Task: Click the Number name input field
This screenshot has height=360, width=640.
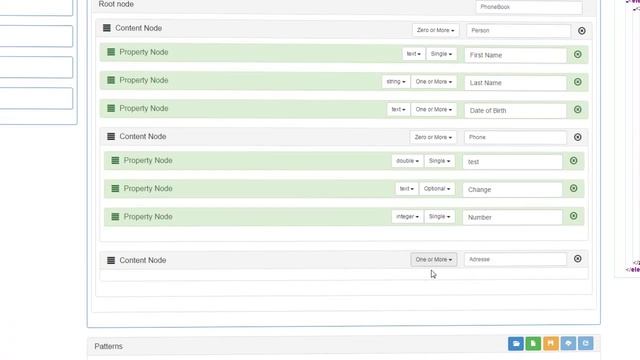Action: click(x=513, y=217)
